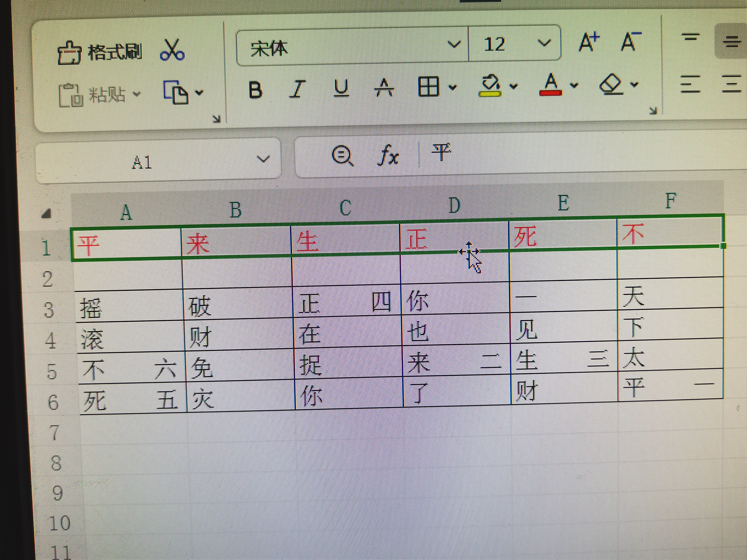Open the font name (宋体) dropdown

coord(454,44)
